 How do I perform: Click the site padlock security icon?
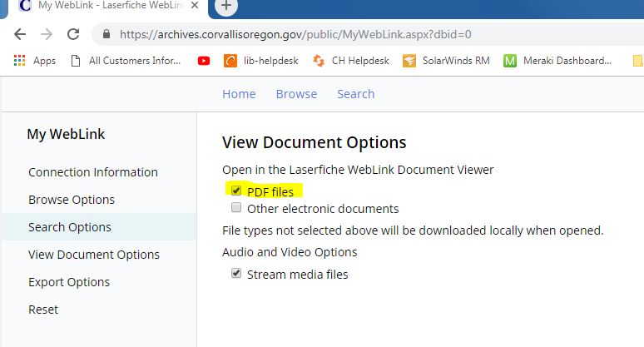(106, 35)
